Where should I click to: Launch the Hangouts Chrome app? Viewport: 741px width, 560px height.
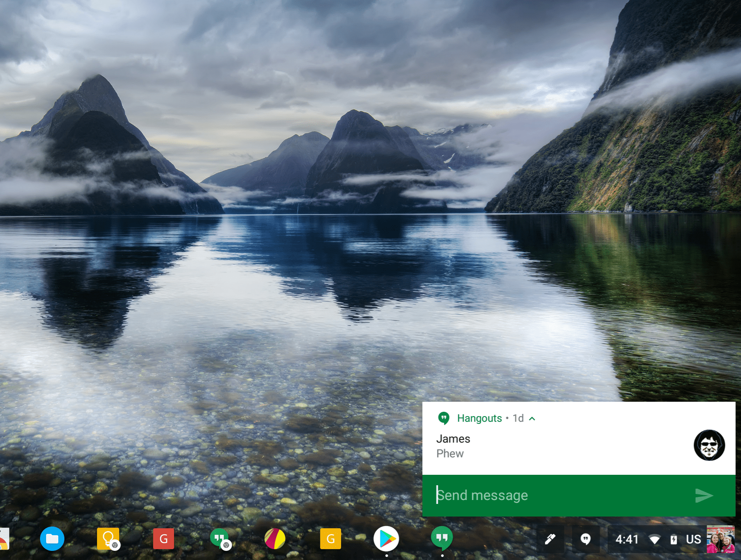click(219, 539)
